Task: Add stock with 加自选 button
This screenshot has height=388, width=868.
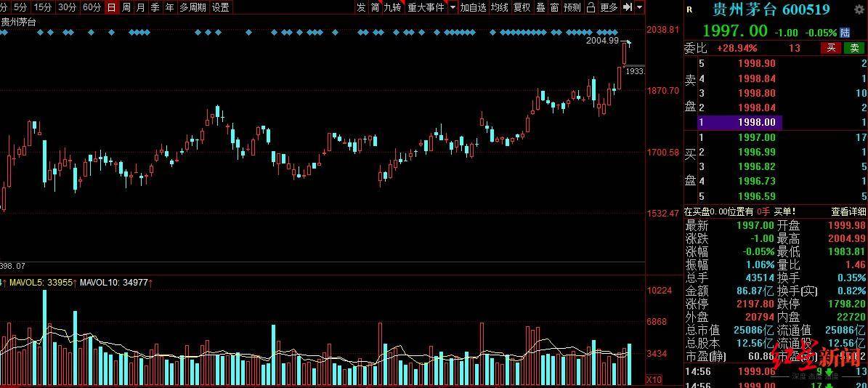Action: [x=474, y=7]
